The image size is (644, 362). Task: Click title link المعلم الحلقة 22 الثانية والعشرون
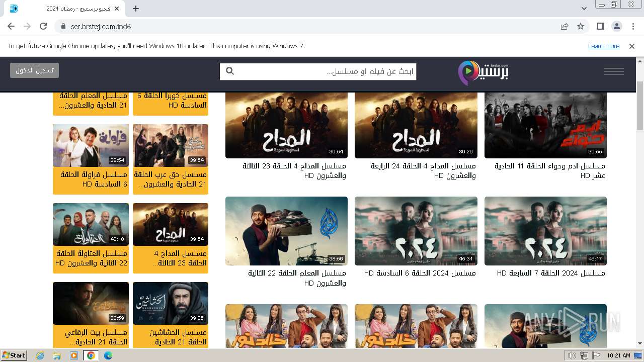(x=297, y=278)
